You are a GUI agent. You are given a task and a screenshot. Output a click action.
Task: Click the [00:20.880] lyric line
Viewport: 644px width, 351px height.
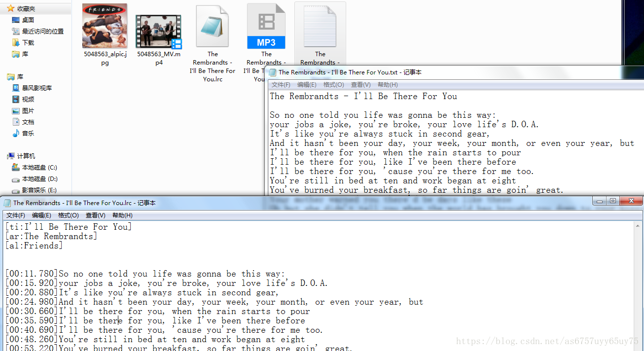click(142, 292)
